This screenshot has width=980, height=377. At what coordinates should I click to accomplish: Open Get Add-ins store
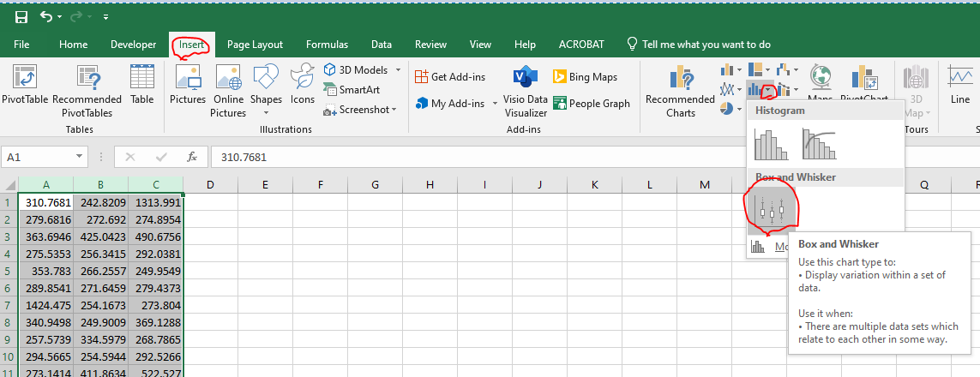click(x=450, y=77)
